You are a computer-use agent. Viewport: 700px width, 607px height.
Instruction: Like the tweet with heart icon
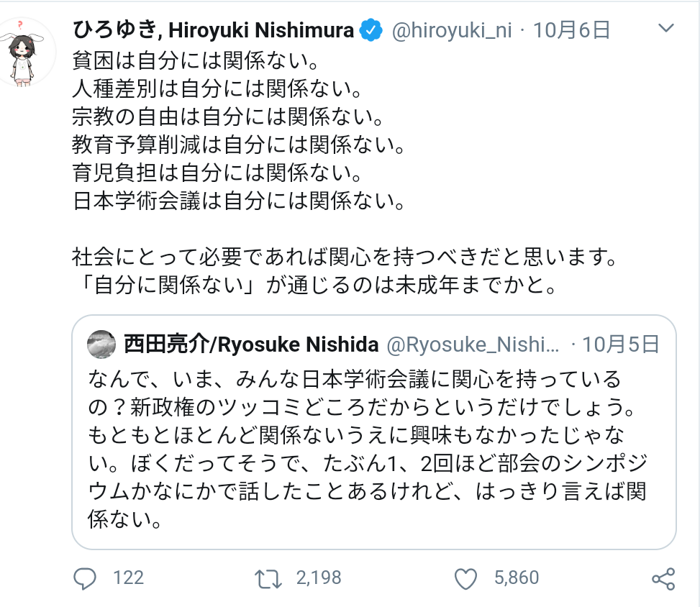[465, 579]
